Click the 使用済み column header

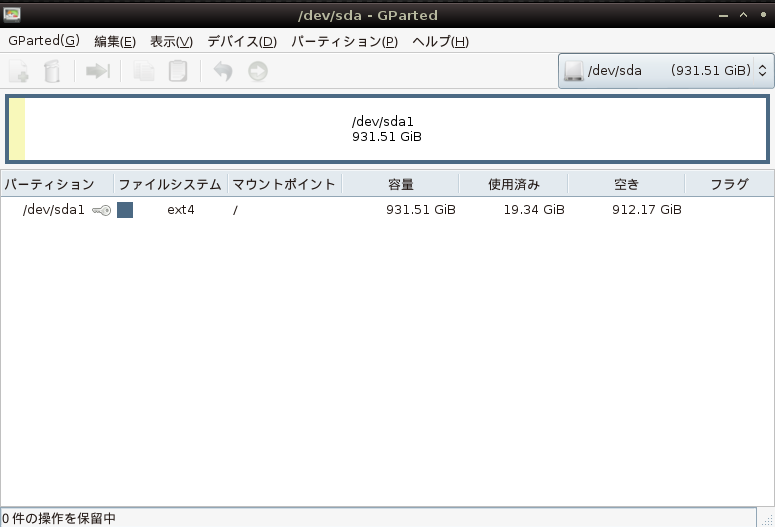point(514,184)
